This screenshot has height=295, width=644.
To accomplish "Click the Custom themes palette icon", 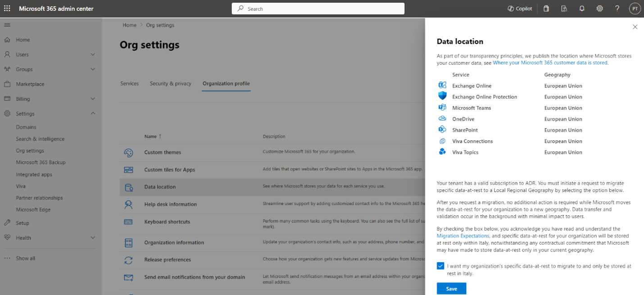I will tap(128, 152).
